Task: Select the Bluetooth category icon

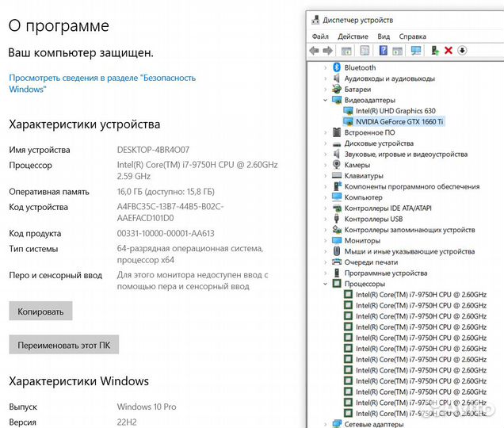Action: click(337, 67)
